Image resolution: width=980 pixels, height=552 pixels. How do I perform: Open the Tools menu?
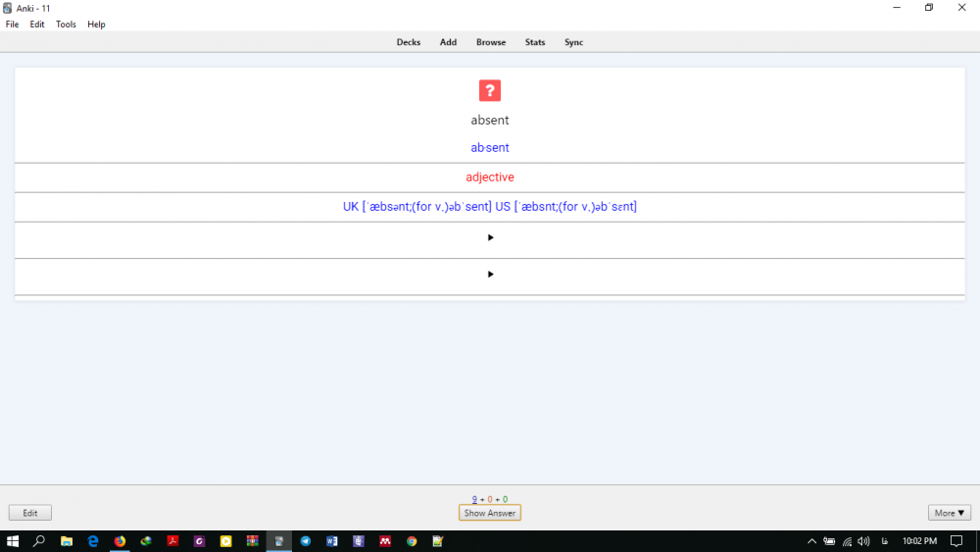(66, 25)
